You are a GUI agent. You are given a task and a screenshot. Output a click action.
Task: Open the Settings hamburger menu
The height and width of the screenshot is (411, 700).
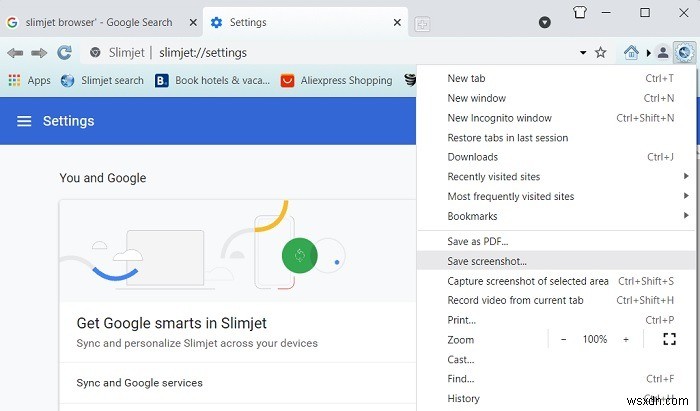coord(24,121)
